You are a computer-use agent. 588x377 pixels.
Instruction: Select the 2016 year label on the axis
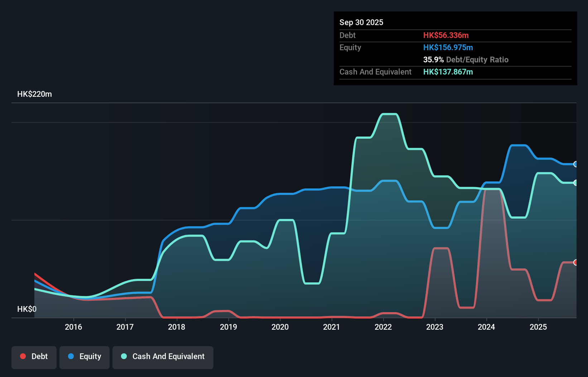73,327
